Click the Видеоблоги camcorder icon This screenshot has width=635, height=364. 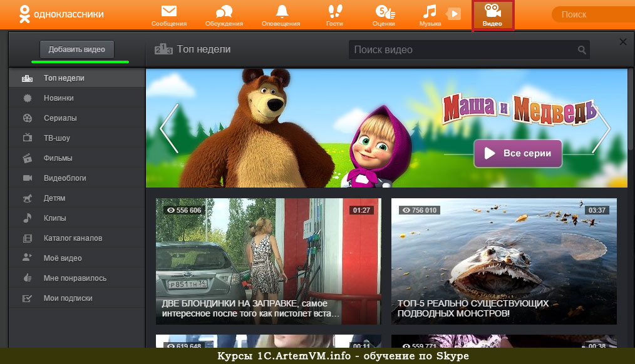[27, 178]
